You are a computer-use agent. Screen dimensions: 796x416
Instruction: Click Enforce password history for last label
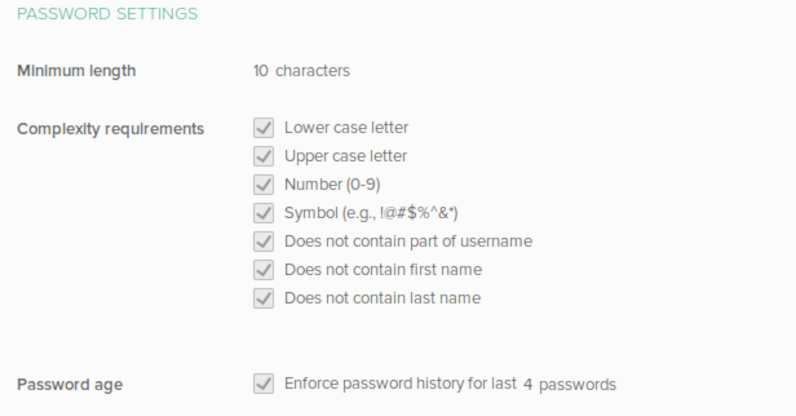(x=401, y=383)
